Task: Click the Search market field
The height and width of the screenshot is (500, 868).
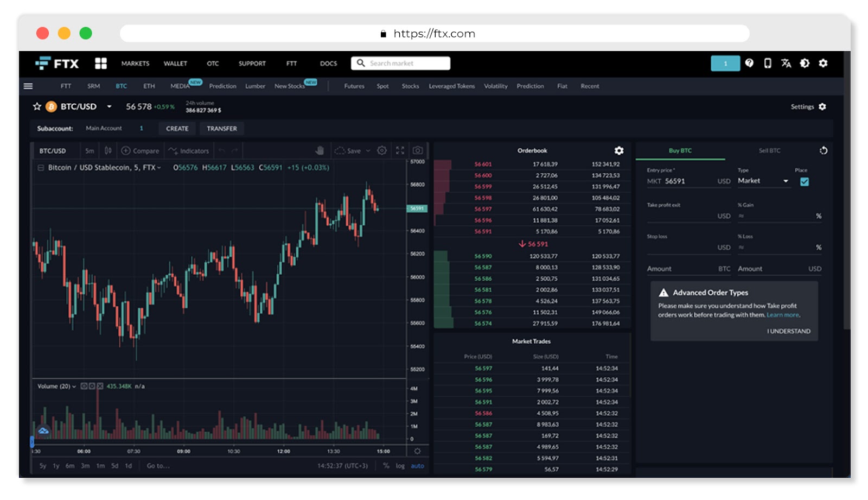Action: tap(400, 64)
